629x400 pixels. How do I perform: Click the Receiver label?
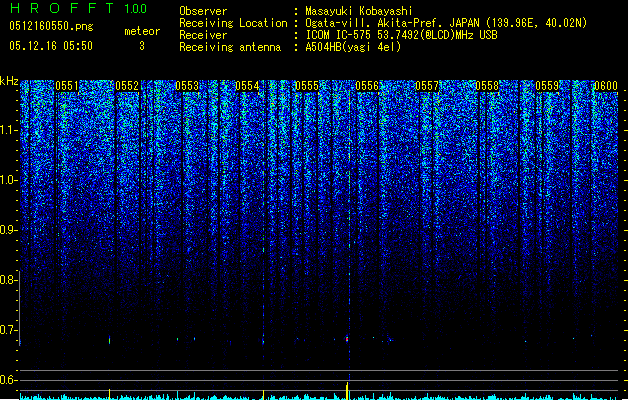click(203, 35)
